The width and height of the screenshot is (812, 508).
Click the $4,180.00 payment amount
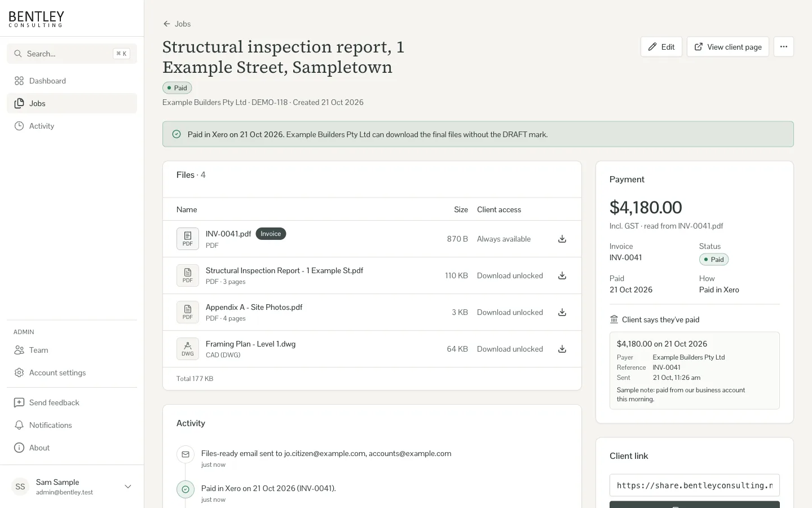(646, 207)
